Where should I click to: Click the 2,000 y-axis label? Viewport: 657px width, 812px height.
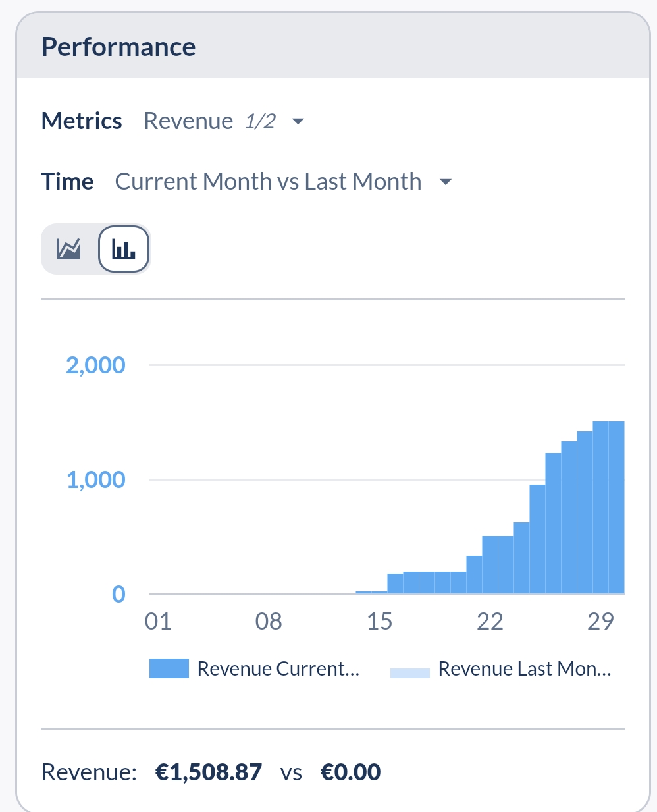[95, 365]
